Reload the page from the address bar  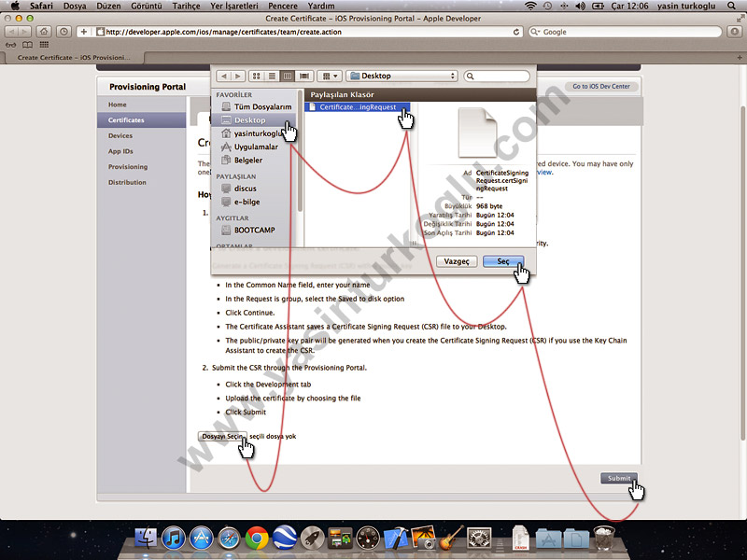tap(516, 32)
